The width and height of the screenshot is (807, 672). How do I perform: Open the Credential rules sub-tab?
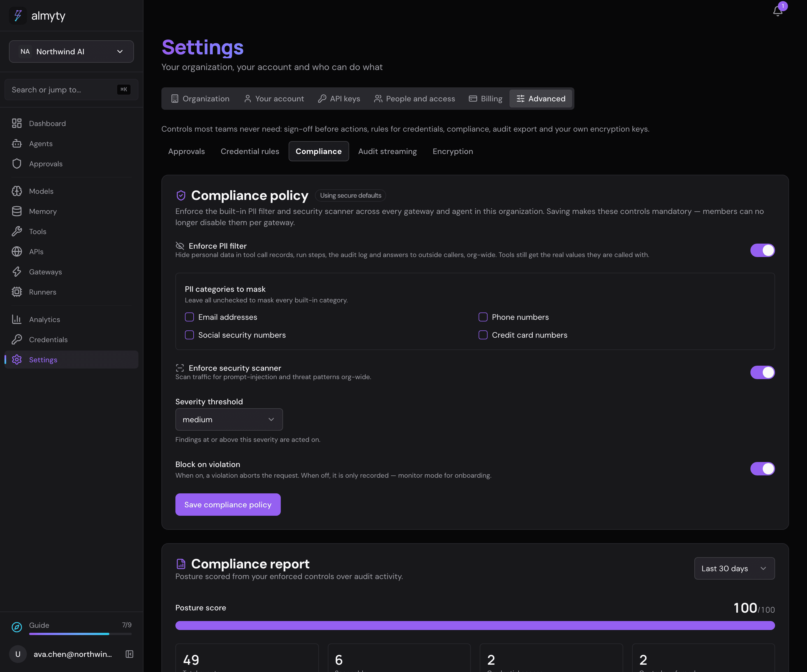(250, 151)
